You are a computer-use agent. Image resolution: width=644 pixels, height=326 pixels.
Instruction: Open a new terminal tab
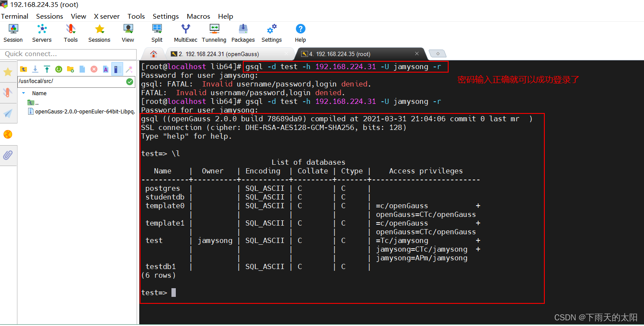tap(437, 54)
